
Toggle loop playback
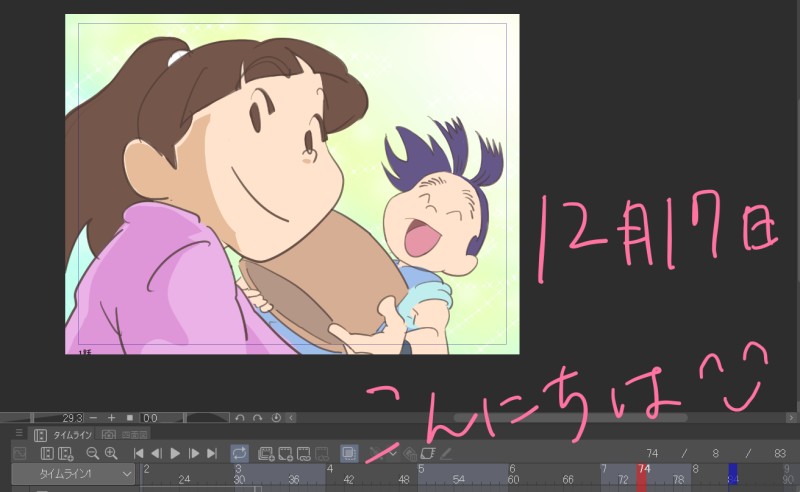point(239,453)
